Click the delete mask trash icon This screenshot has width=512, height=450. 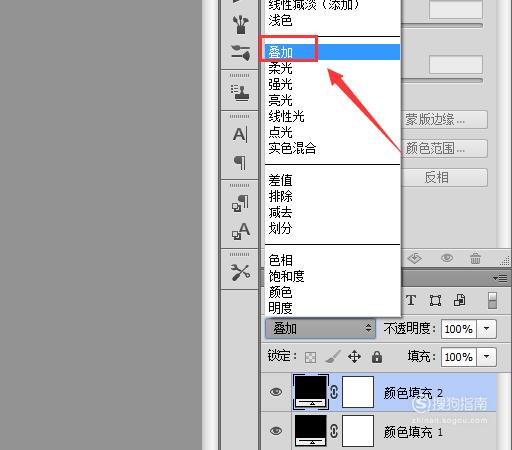click(x=475, y=258)
